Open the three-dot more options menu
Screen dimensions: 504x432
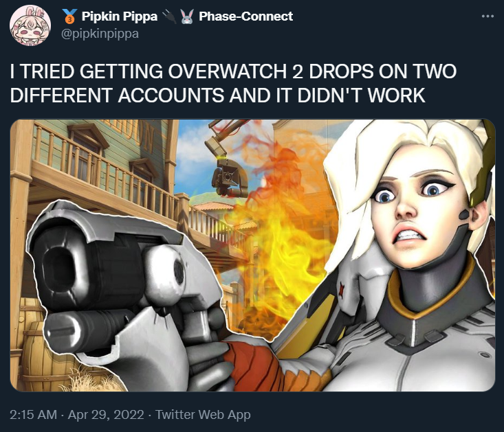click(487, 16)
